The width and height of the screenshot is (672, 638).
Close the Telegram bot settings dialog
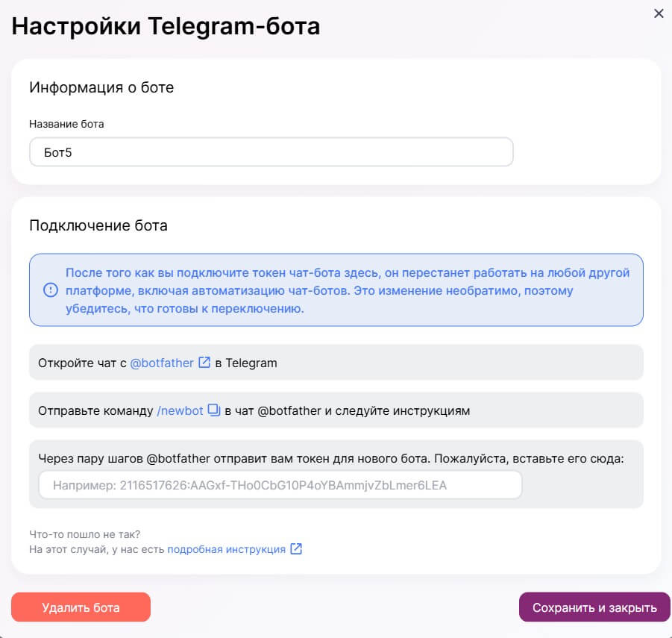click(x=659, y=13)
